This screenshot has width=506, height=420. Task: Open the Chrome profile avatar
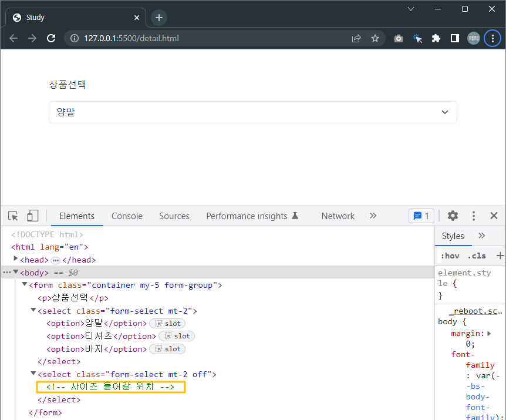click(474, 38)
